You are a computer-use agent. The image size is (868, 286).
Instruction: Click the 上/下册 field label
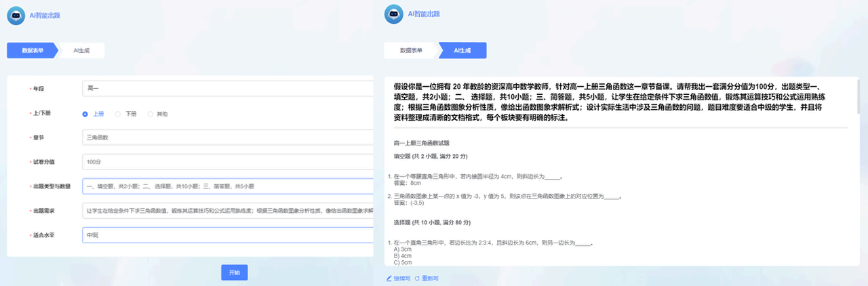(x=42, y=114)
